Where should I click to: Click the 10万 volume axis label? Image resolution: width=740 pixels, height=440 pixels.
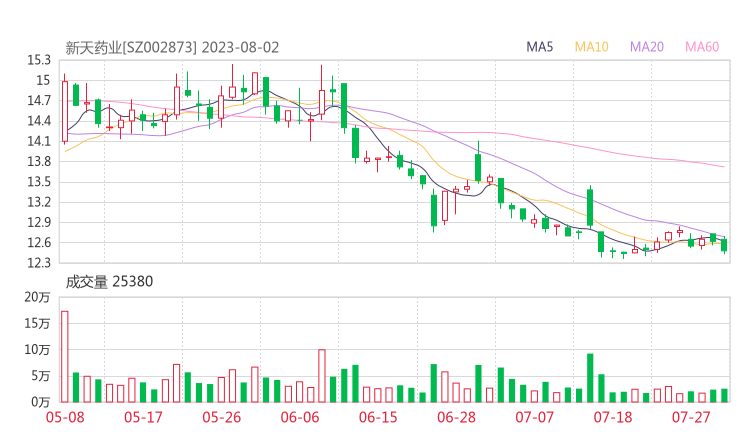(37, 350)
